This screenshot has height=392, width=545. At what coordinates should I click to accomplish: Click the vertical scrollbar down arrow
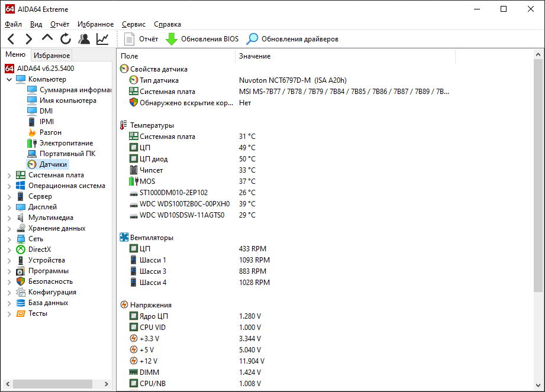538,385
